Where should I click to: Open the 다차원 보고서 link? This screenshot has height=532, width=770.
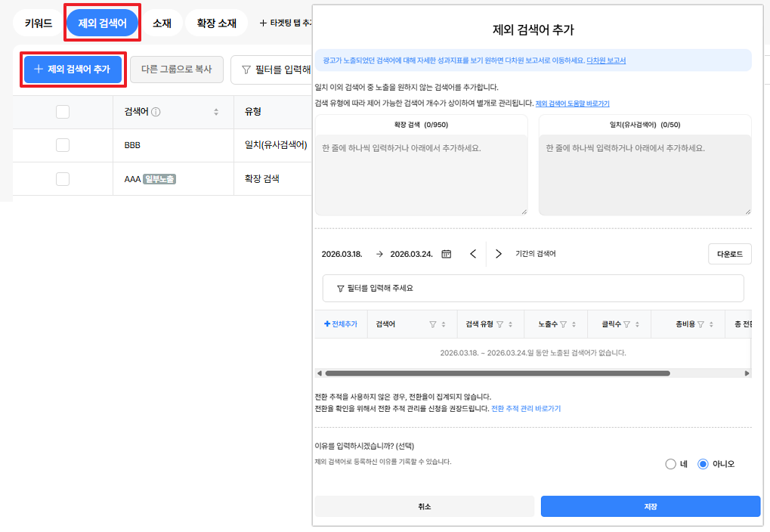tap(606, 60)
